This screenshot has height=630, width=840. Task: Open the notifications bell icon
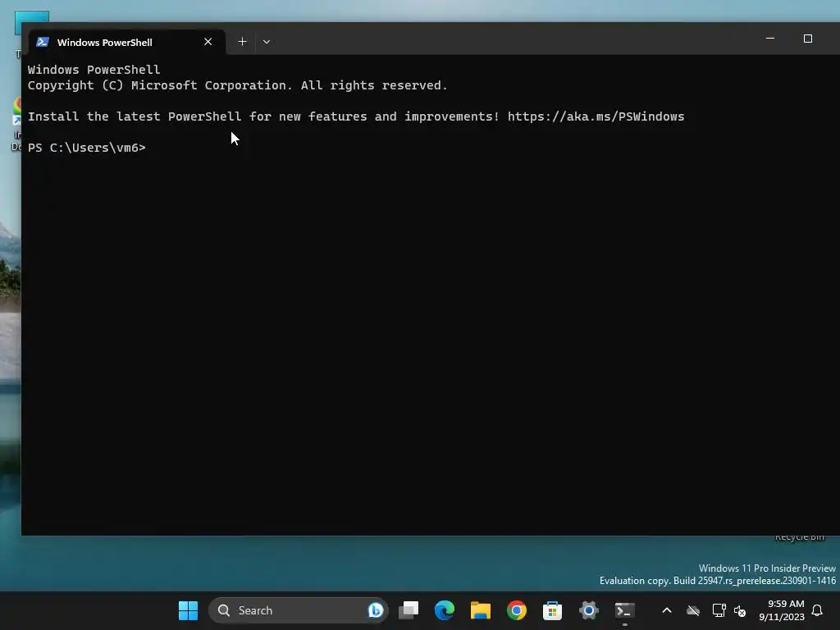[x=818, y=610]
